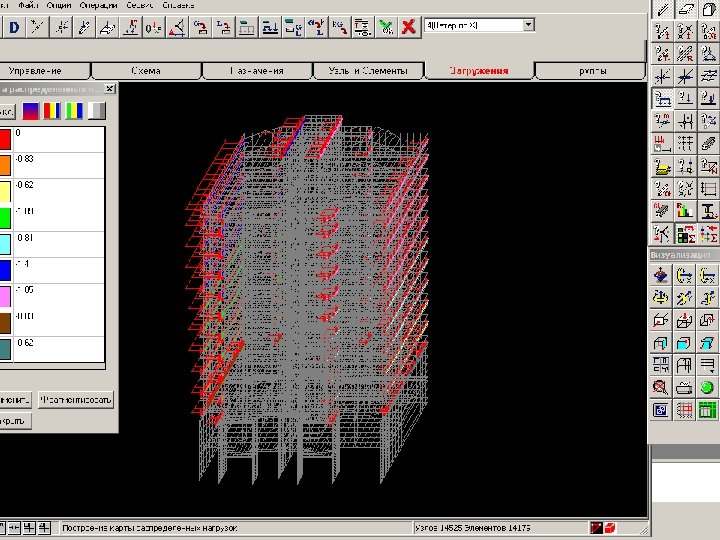
Task: Open the Файл menu
Action: 27,5
